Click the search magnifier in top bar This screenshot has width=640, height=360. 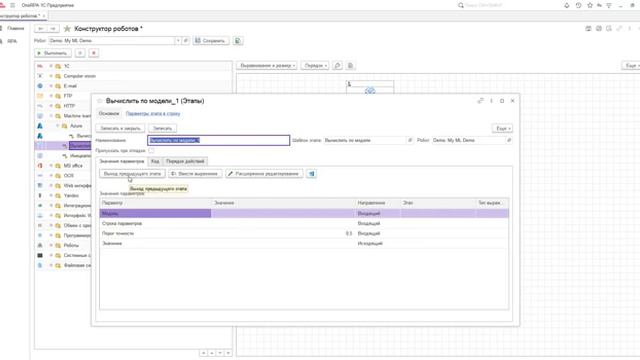click(x=461, y=5)
